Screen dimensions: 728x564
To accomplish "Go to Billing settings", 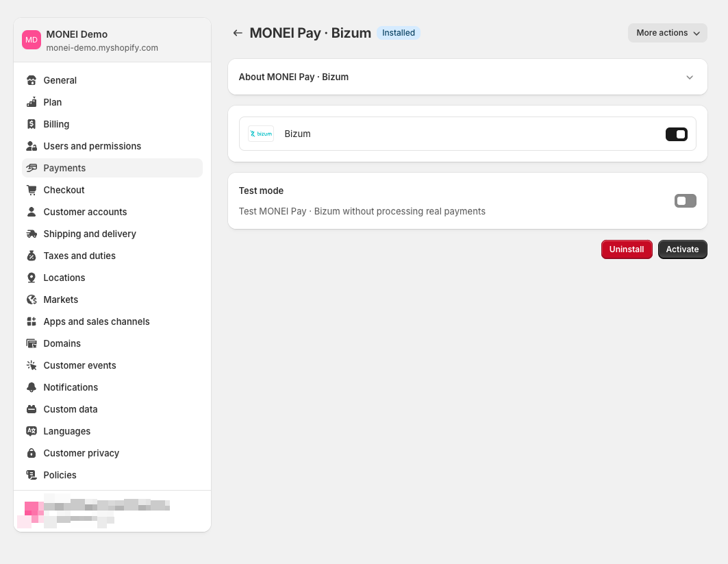I will [112, 124].
